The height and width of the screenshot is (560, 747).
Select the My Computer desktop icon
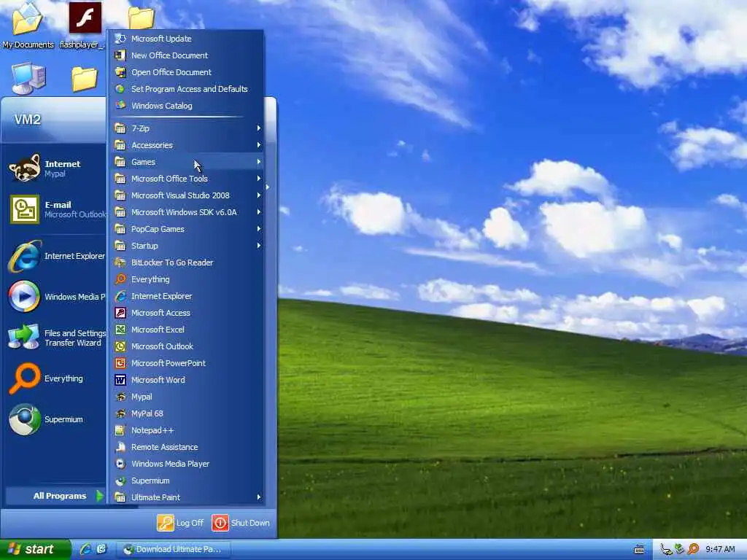pos(28,77)
